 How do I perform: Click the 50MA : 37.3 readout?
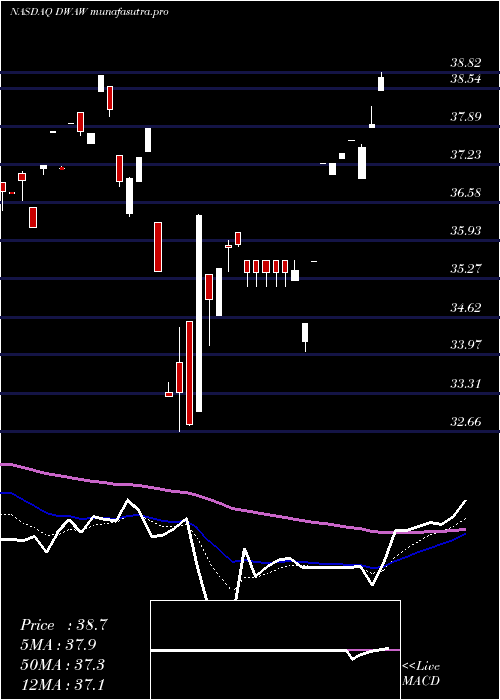(62, 664)
